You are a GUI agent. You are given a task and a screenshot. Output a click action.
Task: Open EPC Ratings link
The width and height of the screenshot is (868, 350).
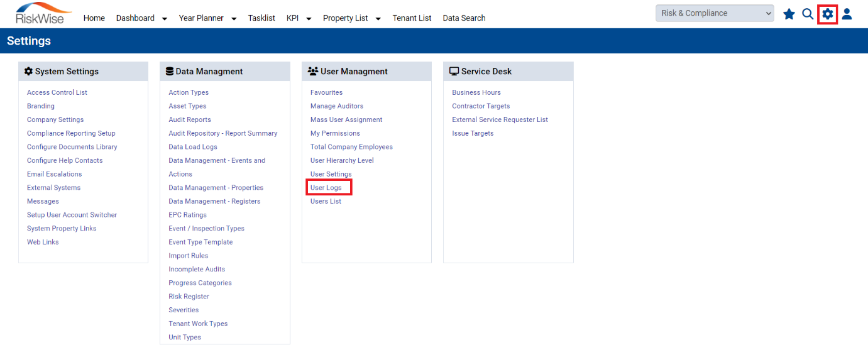click(187, 215)
